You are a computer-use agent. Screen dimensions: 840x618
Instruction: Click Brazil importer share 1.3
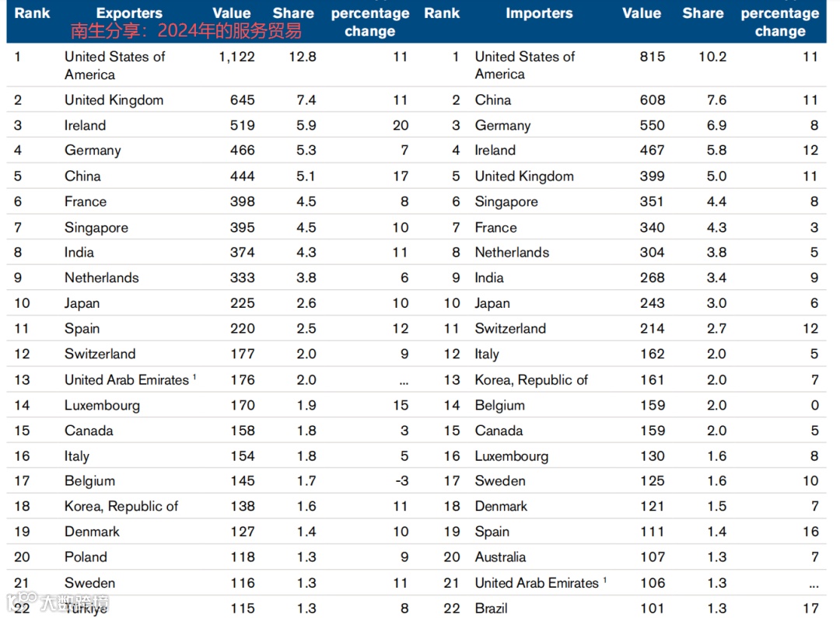tap(716, 609)
